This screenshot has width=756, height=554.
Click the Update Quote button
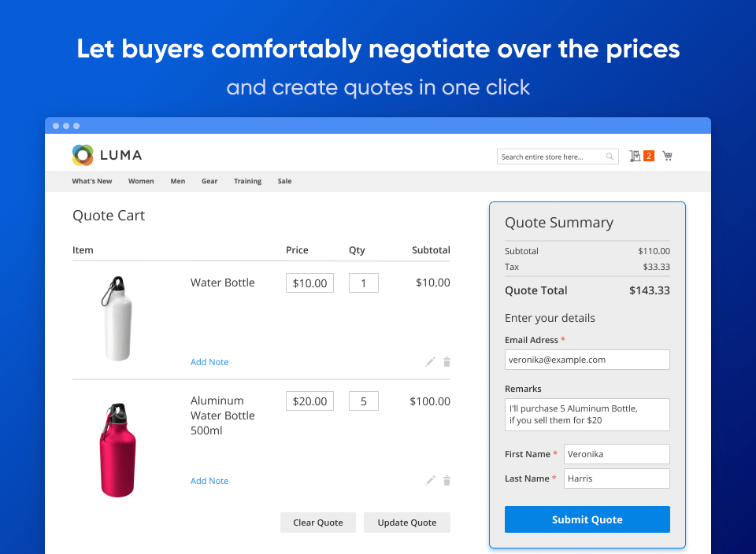point(407,523)
